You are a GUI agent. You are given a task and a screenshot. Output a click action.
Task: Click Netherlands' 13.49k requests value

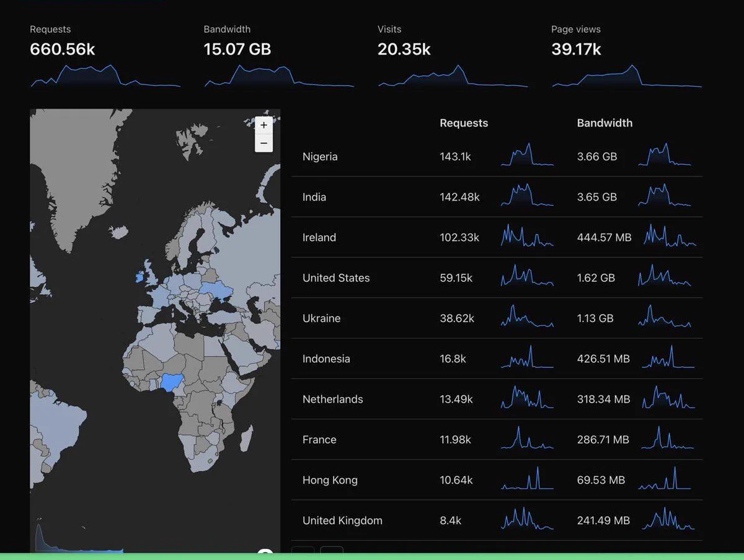[x=456, y=399]
